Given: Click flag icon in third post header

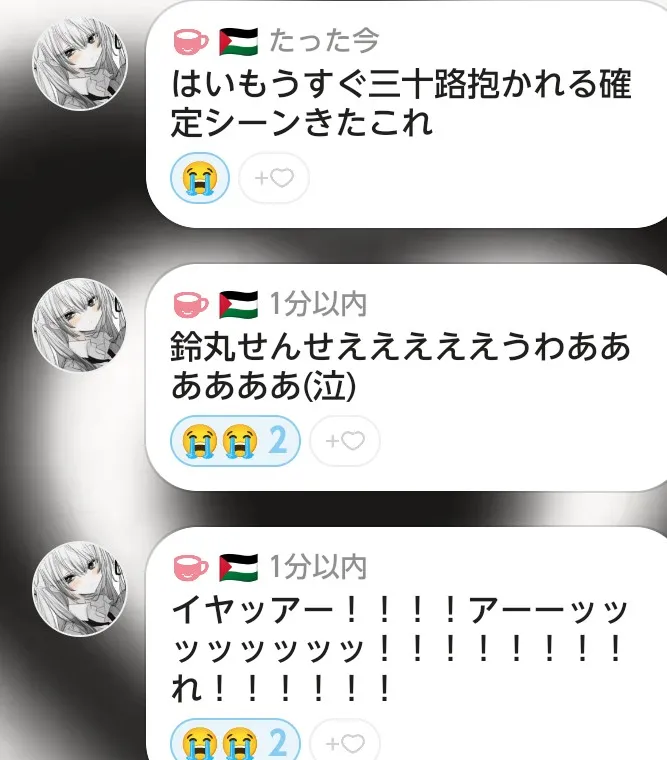Looking at the screenshot, I should point(238,568).
